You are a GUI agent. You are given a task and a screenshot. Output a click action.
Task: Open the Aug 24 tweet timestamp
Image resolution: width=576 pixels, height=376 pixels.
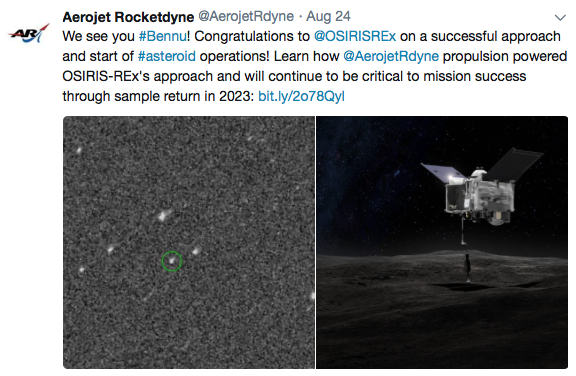(328, 17)
